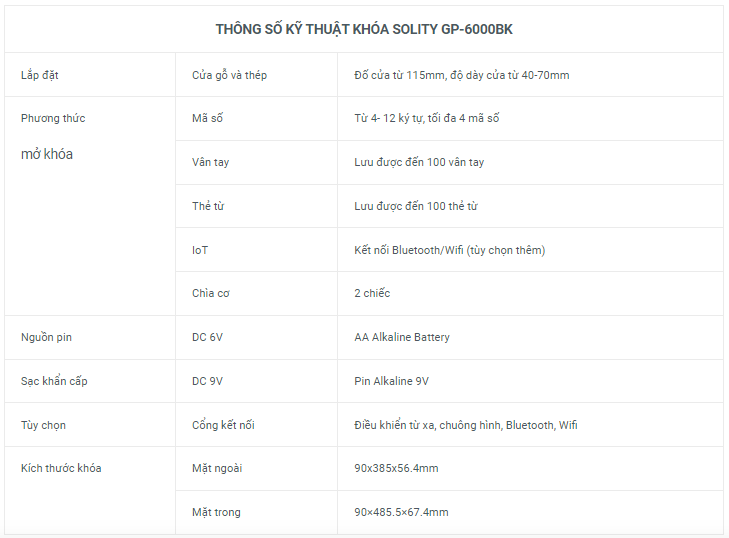Click the 90x385x56.4mm dimension value
The height and width of the screenshot is (538, 729).
pos(396,468)
